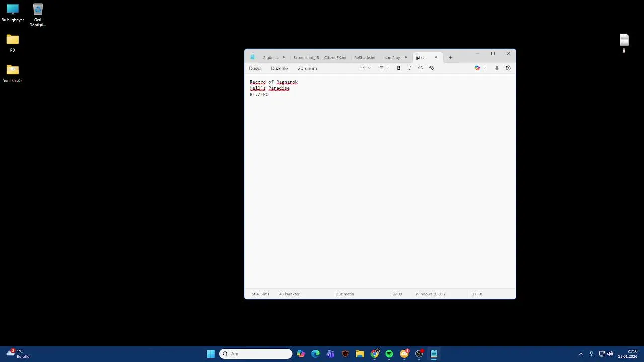Open Microsoft Edge from the taskbar
The height and width of the screenshot is (362, 644).
click(x=315, y=354)
